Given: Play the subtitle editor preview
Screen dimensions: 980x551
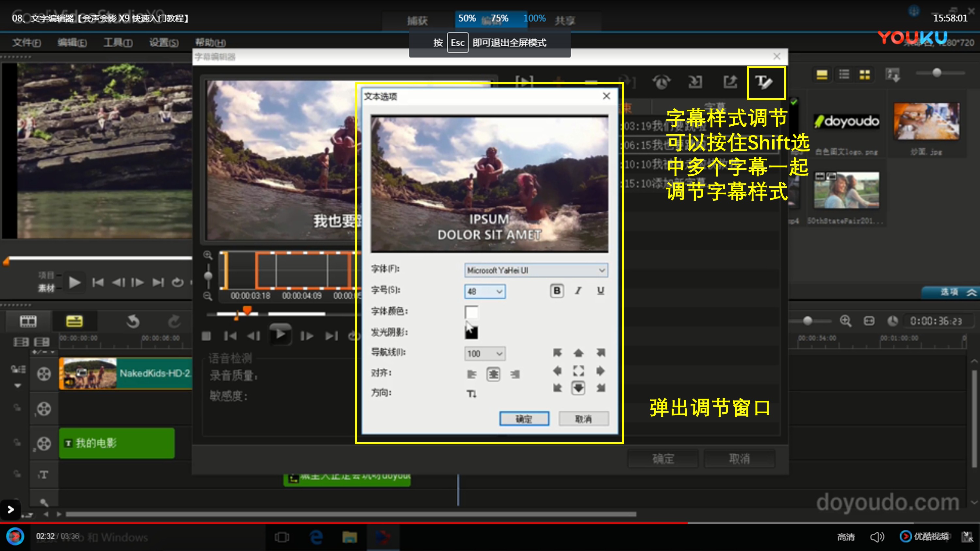Looking at the screenshot, I should pos(280,335).
